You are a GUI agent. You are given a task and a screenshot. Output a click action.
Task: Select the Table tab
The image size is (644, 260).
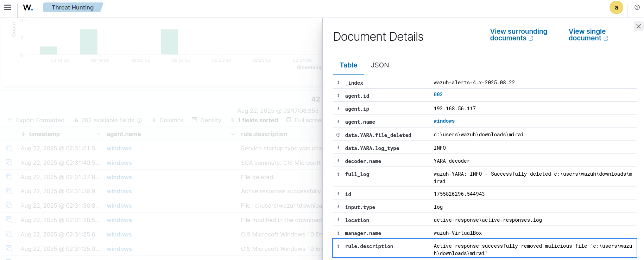click(348, 65)
